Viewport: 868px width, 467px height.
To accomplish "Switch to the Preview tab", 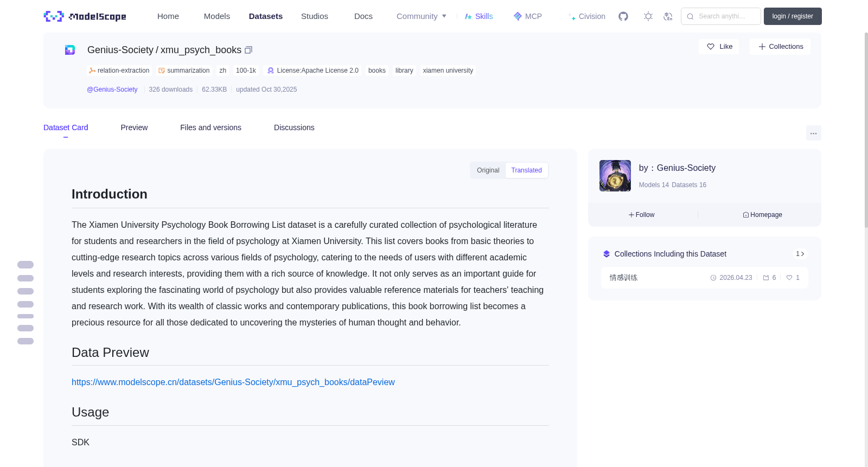I will click(134, 127).
